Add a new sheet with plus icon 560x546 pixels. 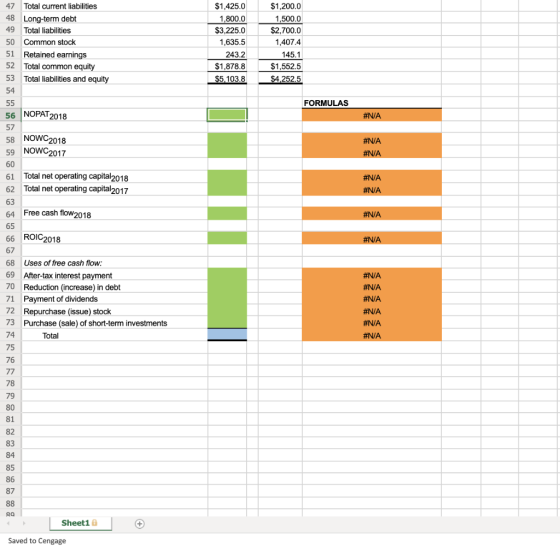click(140, 524)
